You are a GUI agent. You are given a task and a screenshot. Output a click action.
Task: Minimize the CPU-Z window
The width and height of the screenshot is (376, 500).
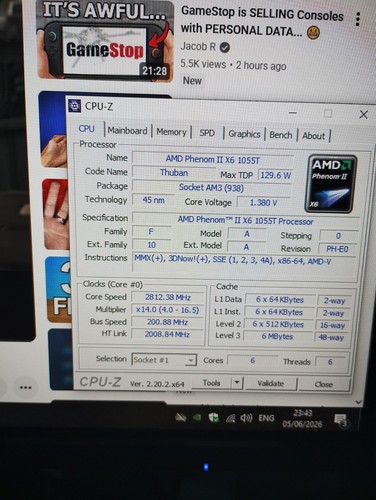click(x=293, y=113)
